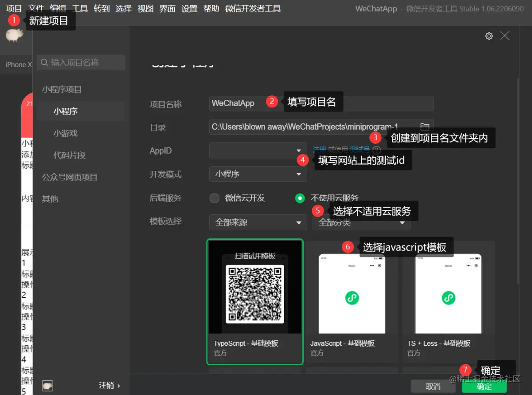Click the AppID help question mark icon
This screenshot has width=532, height=395.
pos(377,150)
